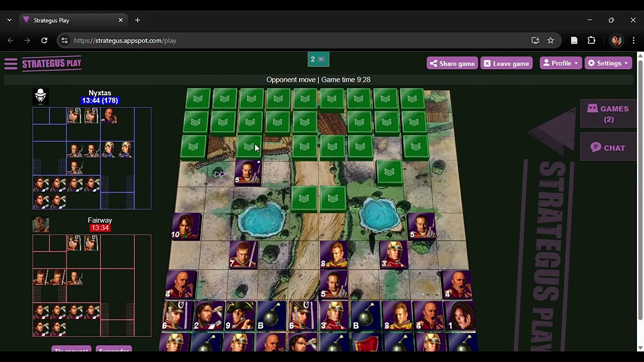Install the app via address bar icon
The height and width of the screenshot is (362, 644).
click(x=535, y=40)
